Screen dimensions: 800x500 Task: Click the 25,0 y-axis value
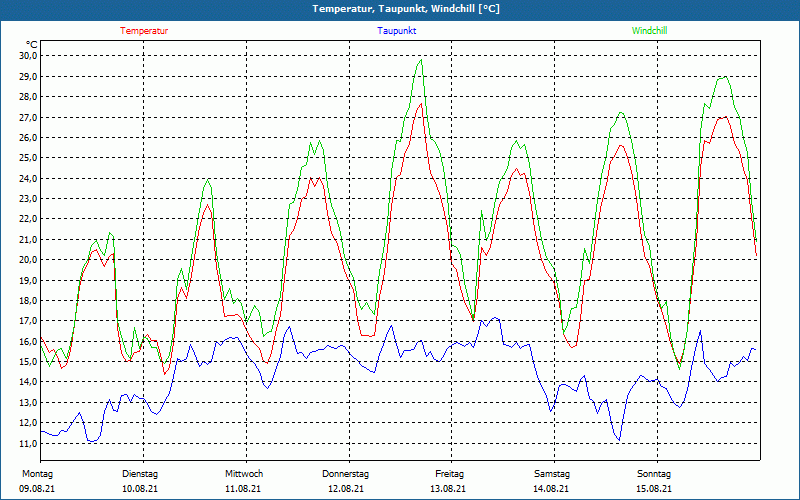[x=29, y=158]
